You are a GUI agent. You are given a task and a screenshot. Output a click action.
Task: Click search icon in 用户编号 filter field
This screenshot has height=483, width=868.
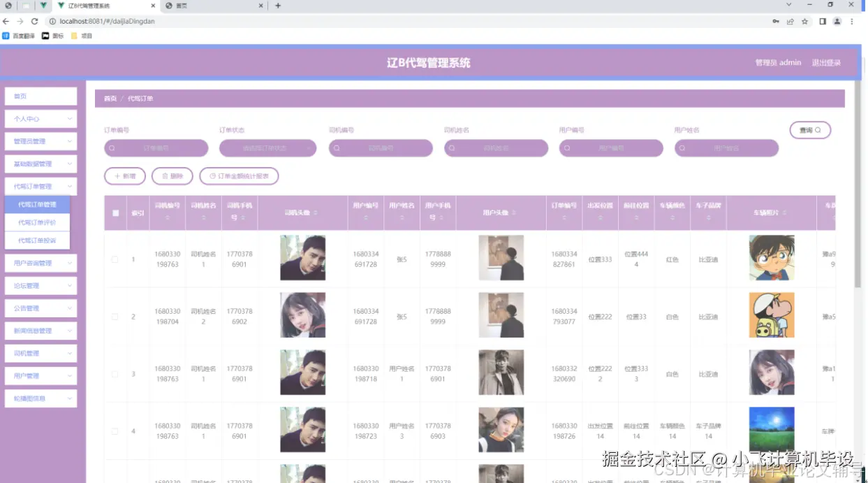click(x=567, y=148)
